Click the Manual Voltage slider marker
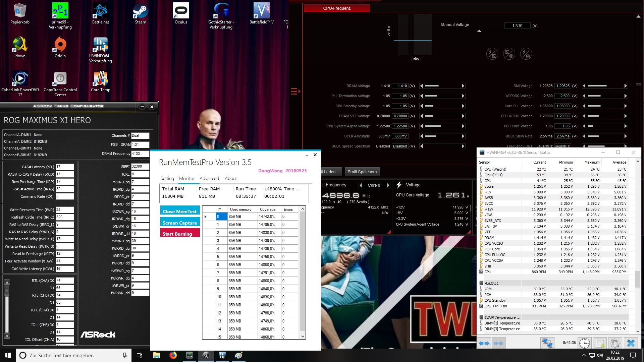 pos(479,31)
